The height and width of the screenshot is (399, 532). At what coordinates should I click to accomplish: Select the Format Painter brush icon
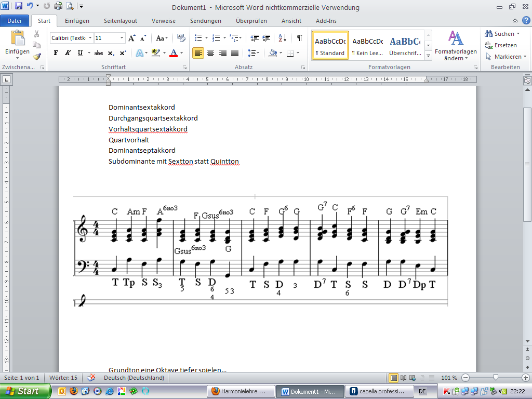(37, 56)
